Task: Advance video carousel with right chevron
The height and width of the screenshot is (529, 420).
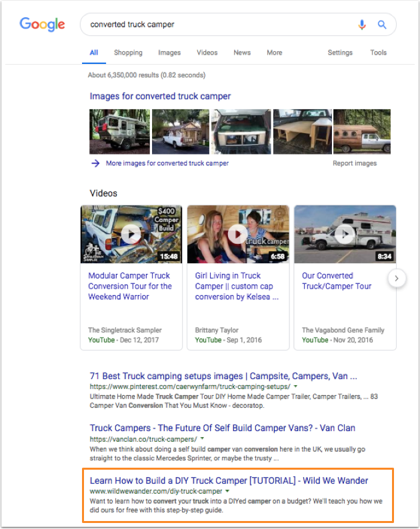Action: [397, 278]
